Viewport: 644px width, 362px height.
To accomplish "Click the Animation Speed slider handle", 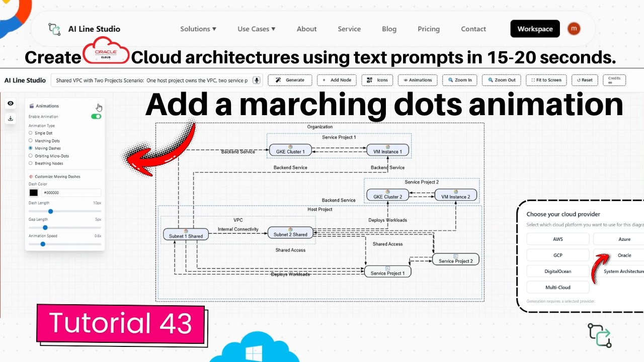I will coord(43,244).
